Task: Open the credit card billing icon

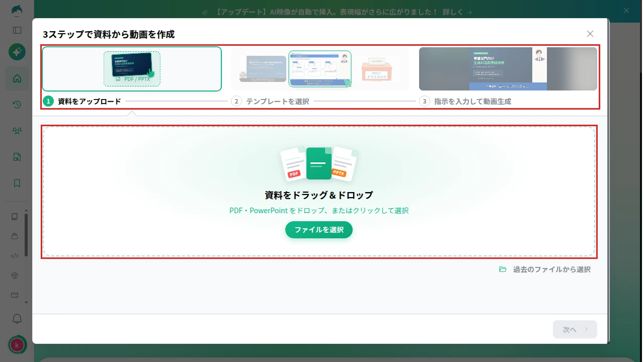Action: pos(15,295)
